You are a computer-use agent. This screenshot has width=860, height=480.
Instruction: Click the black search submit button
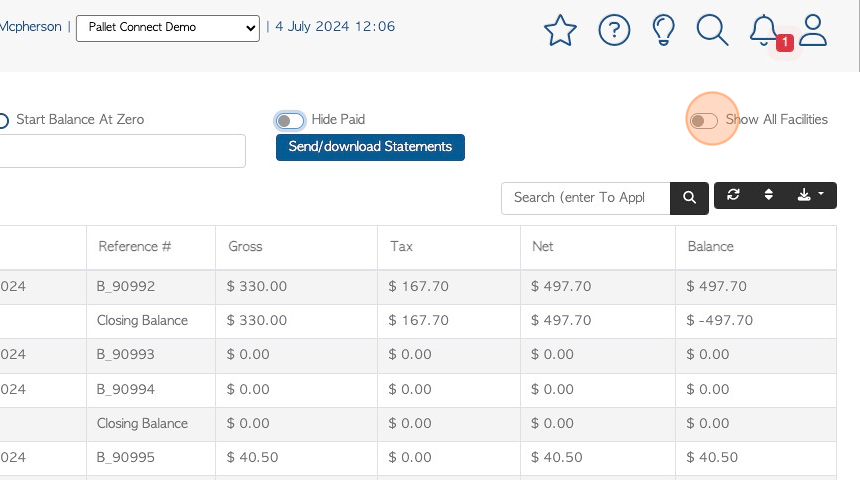point(689,198)
